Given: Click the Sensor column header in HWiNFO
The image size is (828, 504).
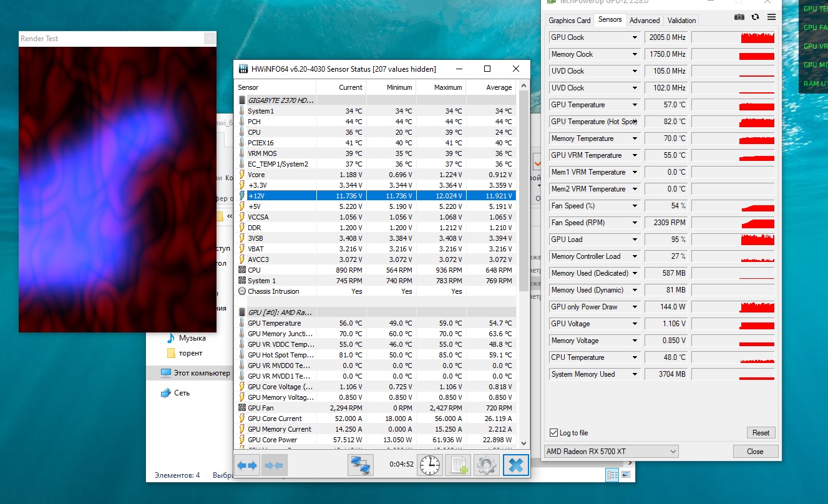Looking at the screenshot, I should [x=275, y=87].
